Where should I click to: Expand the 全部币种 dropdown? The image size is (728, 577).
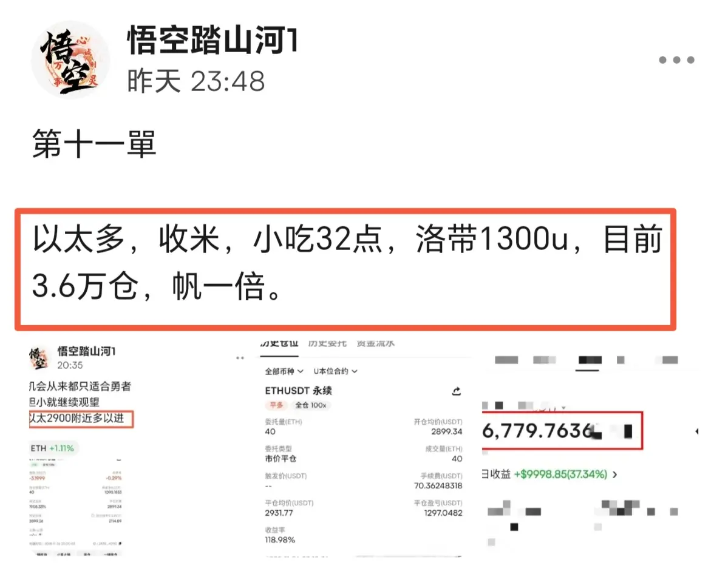[284, 371]
